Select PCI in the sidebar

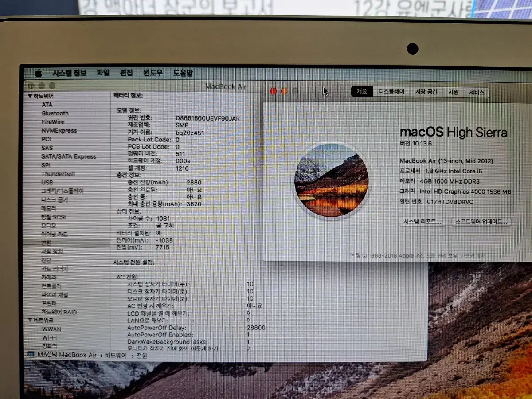point(47,139)
